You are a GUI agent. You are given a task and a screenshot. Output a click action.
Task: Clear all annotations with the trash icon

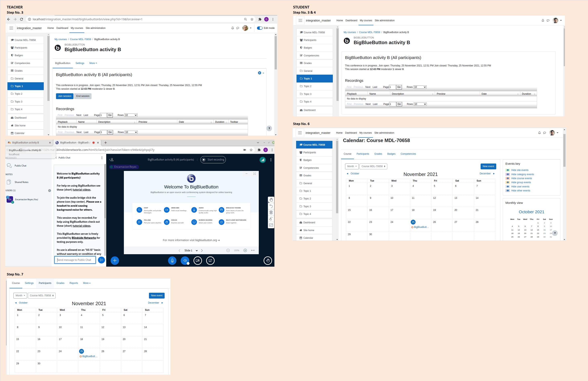tap(271, 212)
